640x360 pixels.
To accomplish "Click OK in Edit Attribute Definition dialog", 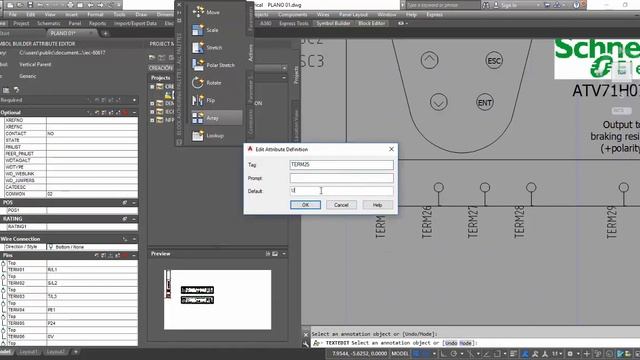I will pos(305,204).
